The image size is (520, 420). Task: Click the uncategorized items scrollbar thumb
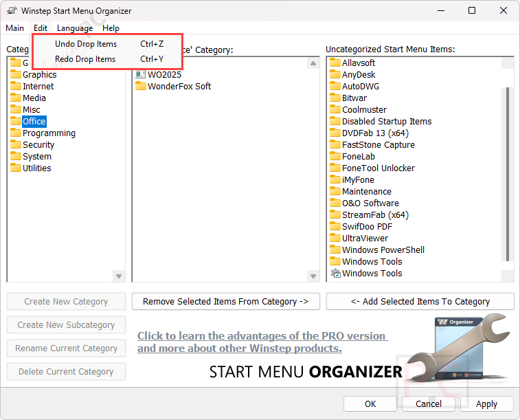tap(508, 174)
